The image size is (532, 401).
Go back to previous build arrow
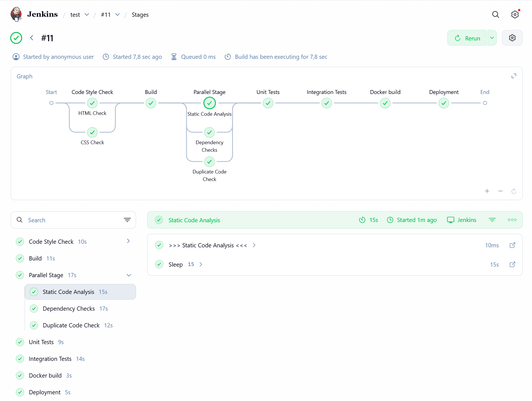pyautogui.click(x=32, y=38)
